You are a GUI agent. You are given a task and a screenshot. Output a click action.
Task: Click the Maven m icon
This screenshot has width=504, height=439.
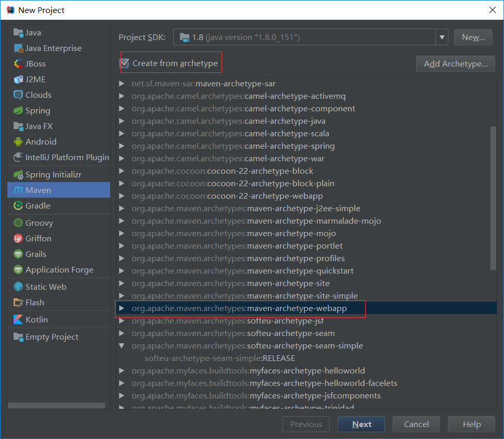tap(18, 190)
